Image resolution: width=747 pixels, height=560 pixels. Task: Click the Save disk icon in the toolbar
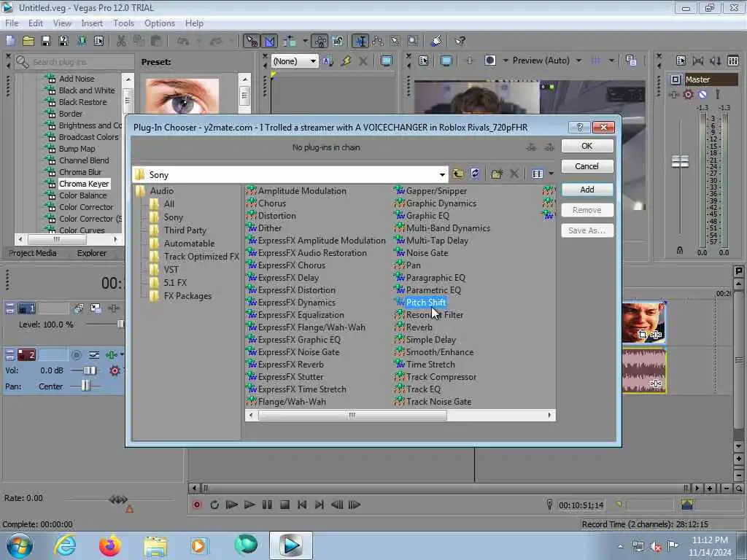(x=46, y=41)
